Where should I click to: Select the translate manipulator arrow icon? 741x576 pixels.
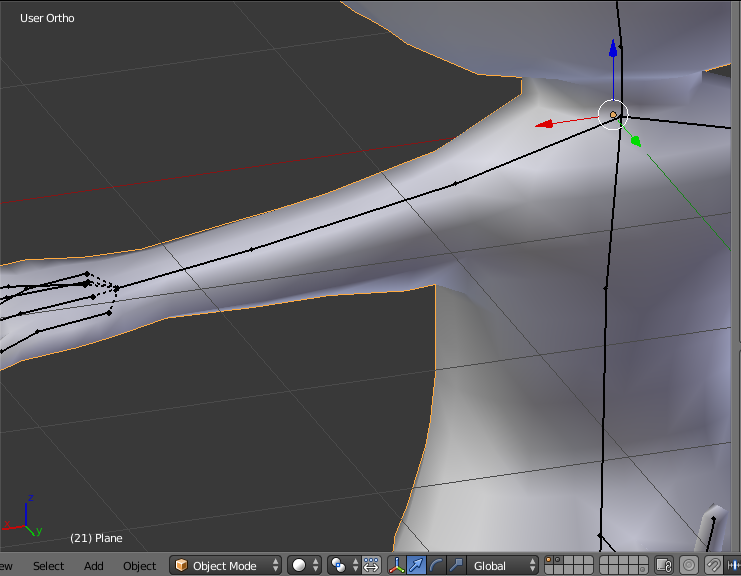click(416, 565)
